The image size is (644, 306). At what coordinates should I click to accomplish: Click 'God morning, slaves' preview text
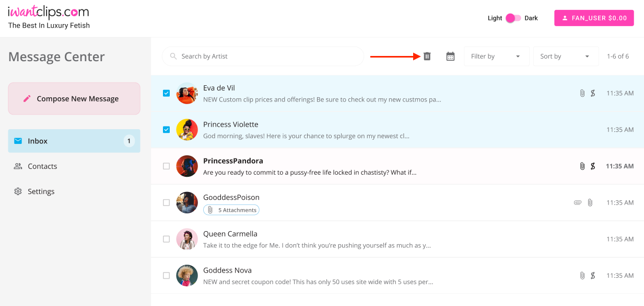point(306,136)
